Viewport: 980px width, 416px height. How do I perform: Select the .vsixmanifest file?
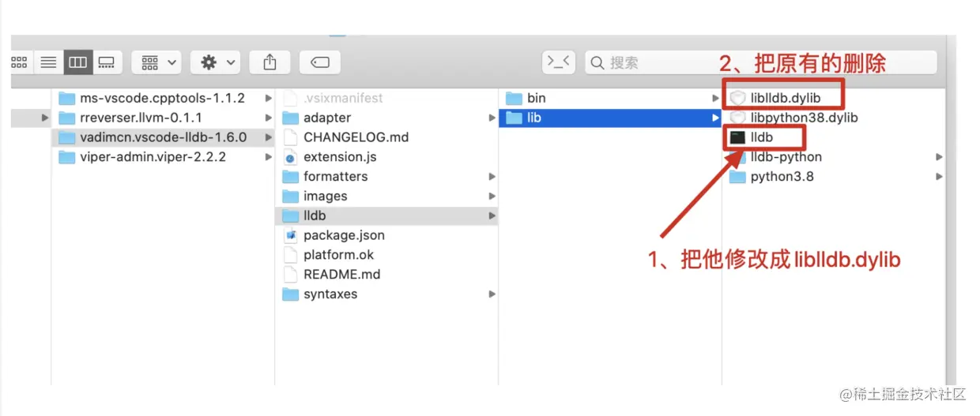coord(387,98)
